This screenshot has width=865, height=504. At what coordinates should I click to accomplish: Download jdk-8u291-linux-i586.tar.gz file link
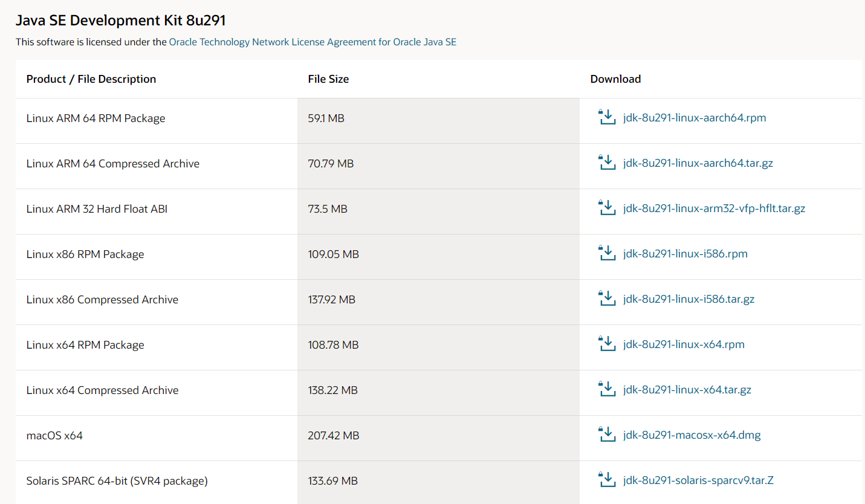[688, 299]
